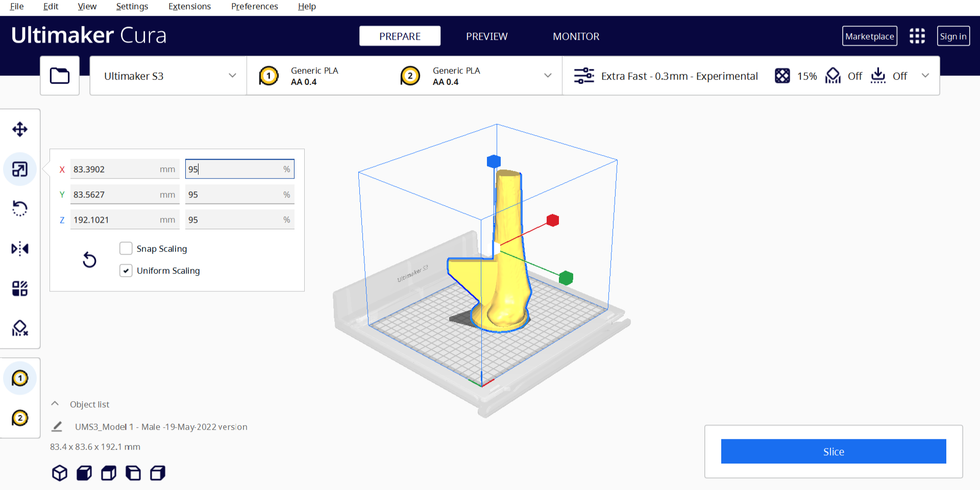Select the Mirror tool
The width and height of the screenshot is (980, 490).
click(x=20, y=249)
